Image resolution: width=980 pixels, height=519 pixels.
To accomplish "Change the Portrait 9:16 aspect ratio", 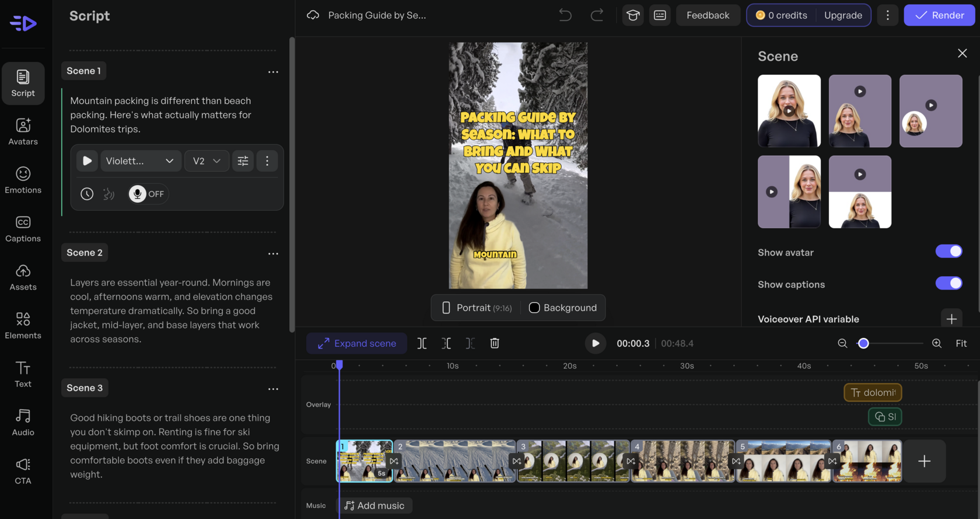I will tap(477, 308).
